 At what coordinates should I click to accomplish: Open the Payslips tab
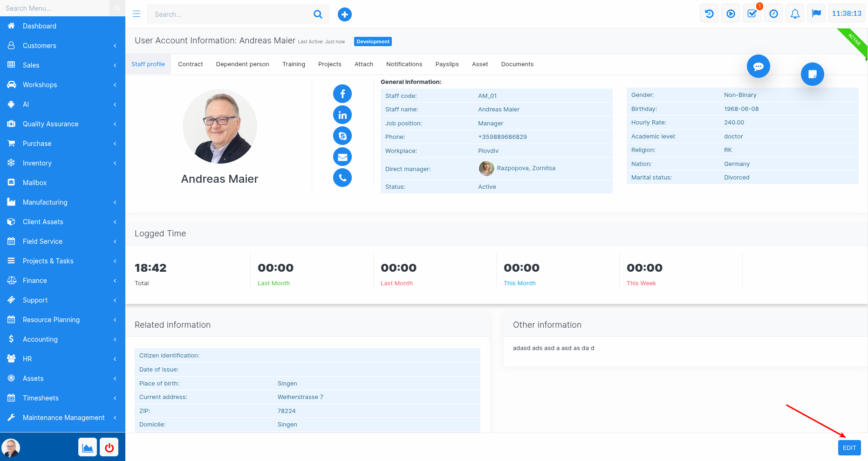[x=447, y=64]
